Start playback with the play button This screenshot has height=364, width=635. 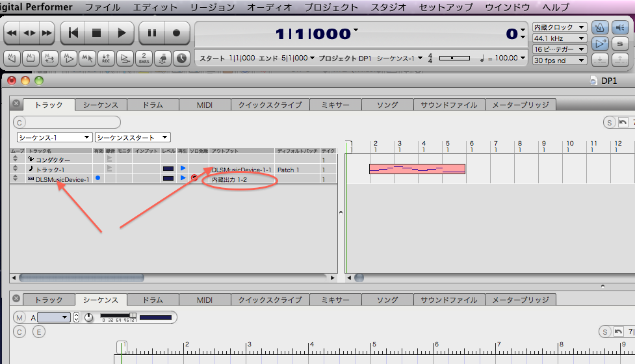[x=121, y=32]
